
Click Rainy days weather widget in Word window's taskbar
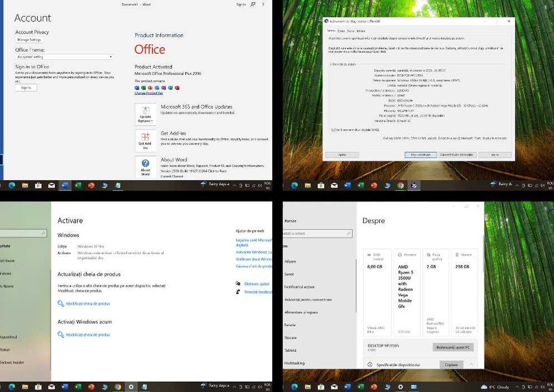[x=215, y=184]
